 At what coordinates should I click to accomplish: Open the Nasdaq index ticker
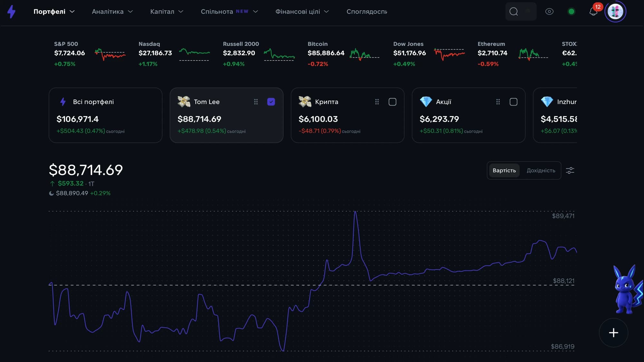(x=174, y=54)
